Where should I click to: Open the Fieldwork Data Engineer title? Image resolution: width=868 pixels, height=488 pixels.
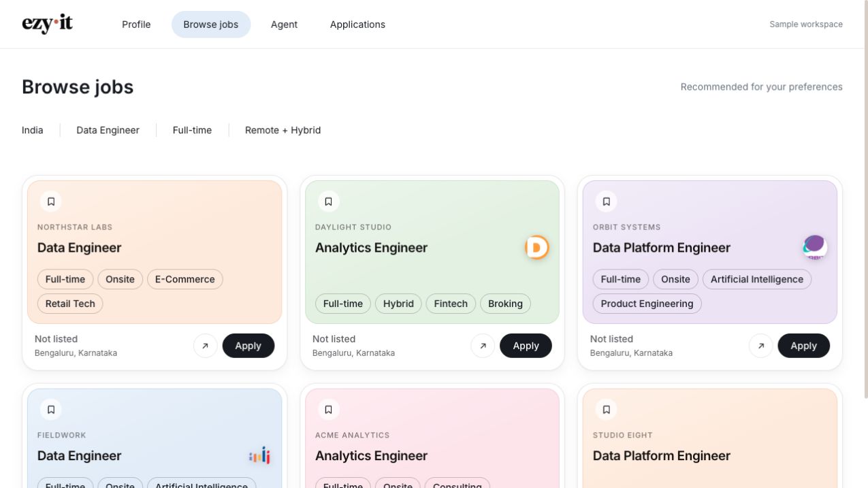click(x=80, y=456)
